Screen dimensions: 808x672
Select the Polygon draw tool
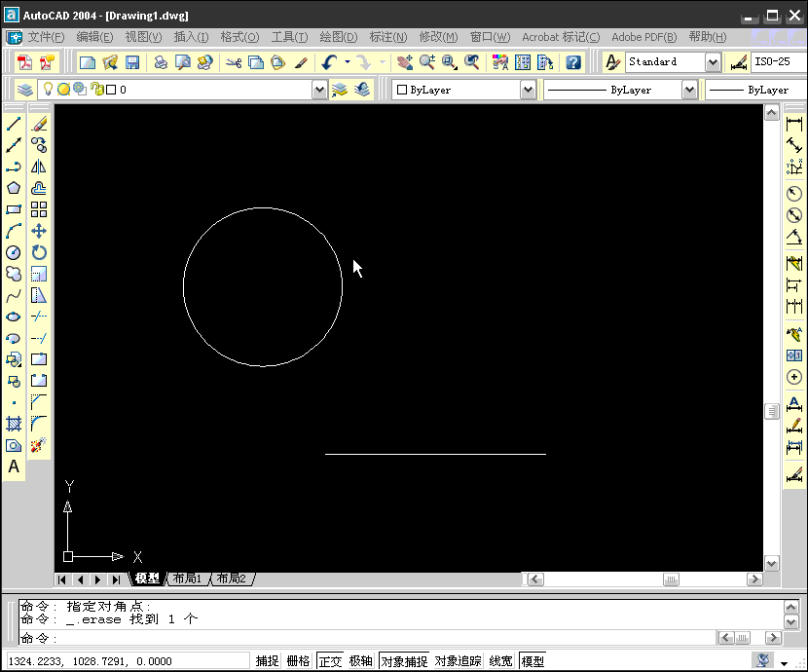(x=14, y=188)
